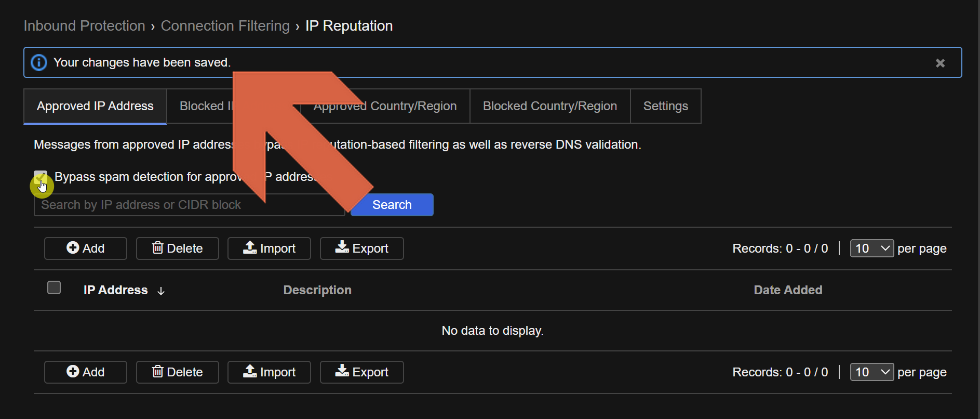Go to Inbound Protection breadcrumb link

point(84,26)
